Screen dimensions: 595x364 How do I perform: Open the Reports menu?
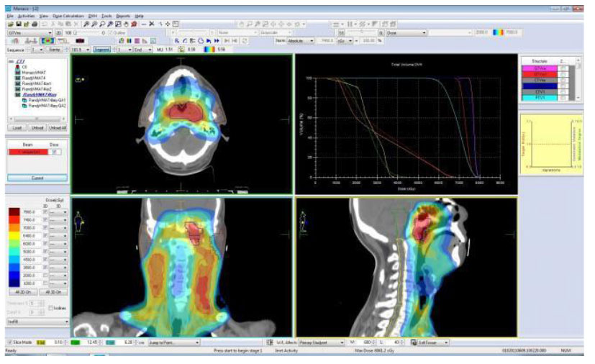[123, 15]
